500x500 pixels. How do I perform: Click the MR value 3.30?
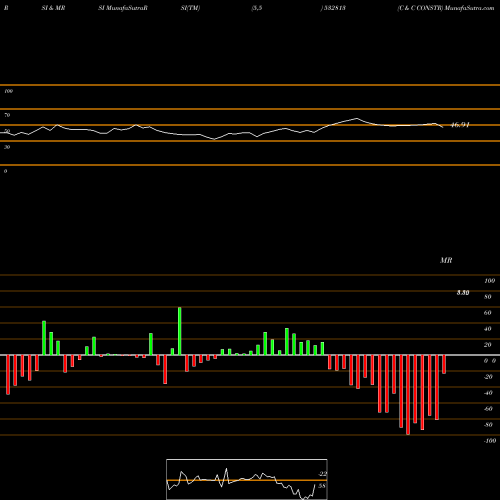(x=463, y=293)
